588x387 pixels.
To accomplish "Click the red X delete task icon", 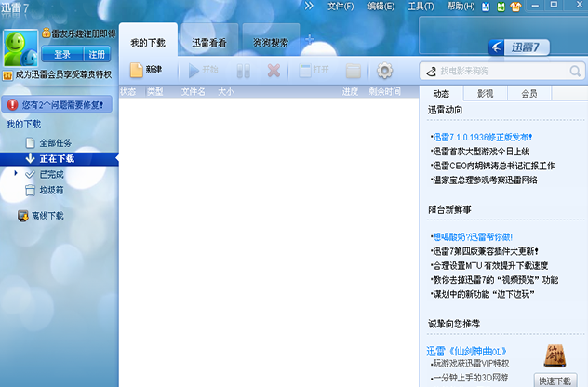I will pyautogui.click(x=274, y=70).
